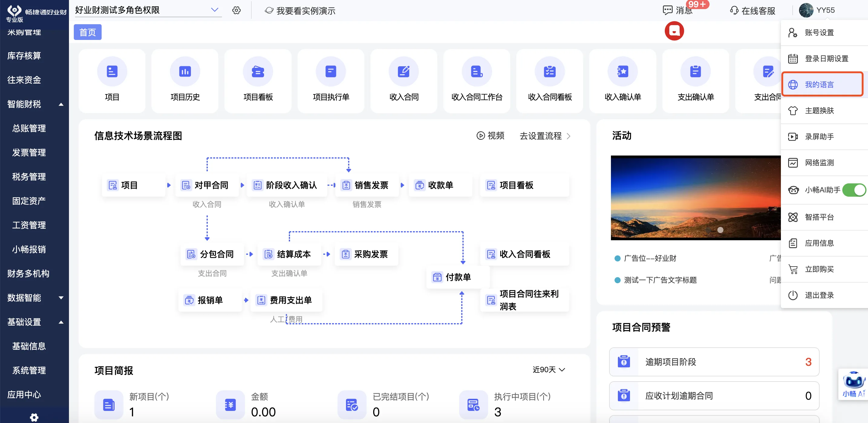Play the 视频 tutorial link

click(490, 136)
